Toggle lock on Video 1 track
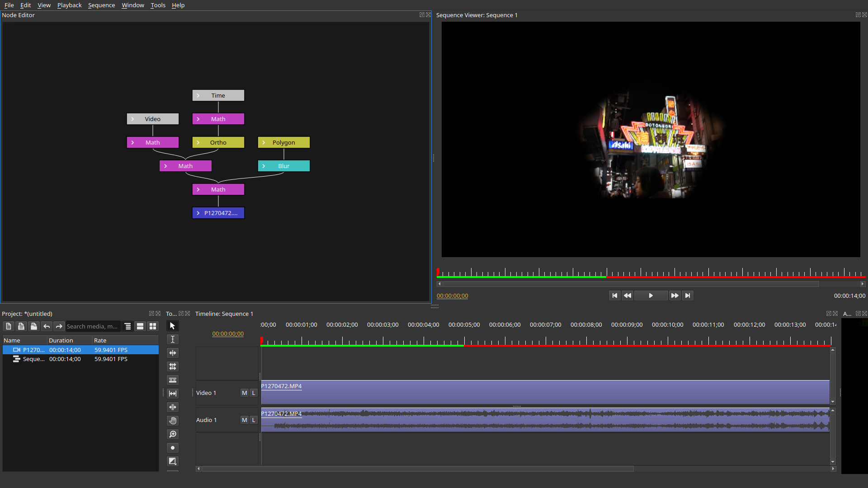The image size is (868, 488). pos(253,393)
